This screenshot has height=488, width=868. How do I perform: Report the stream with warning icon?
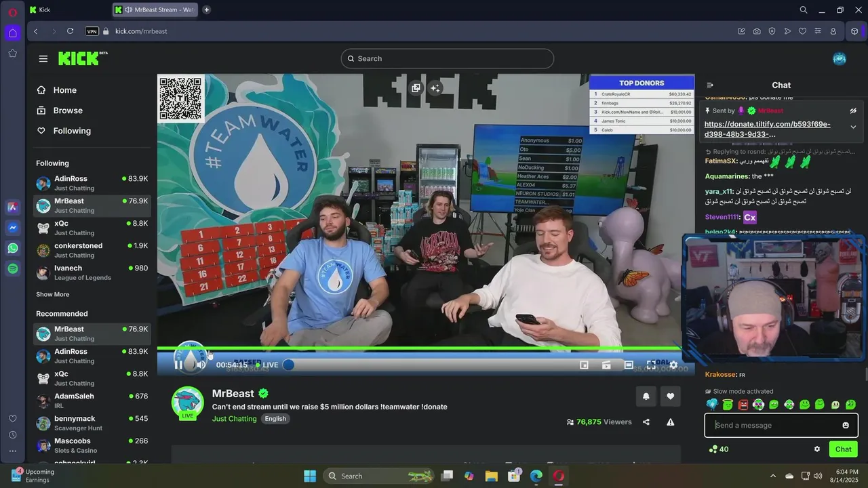[671, 422]
